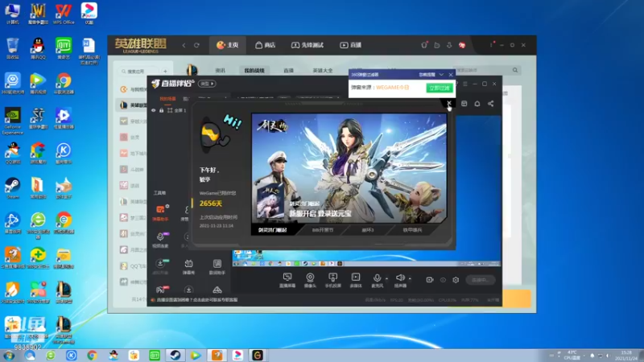Select the 铁甲雄兵 banner tab
Viewport: 644px width, 362px height.
click(x=412, y=230)
